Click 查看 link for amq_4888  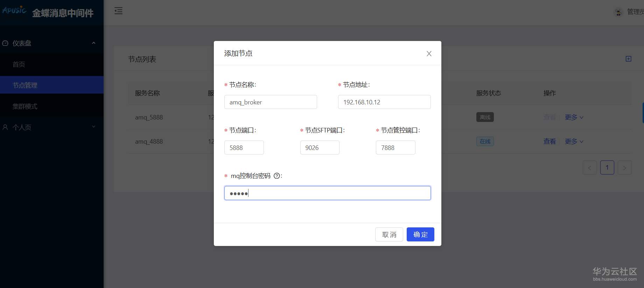549,142
